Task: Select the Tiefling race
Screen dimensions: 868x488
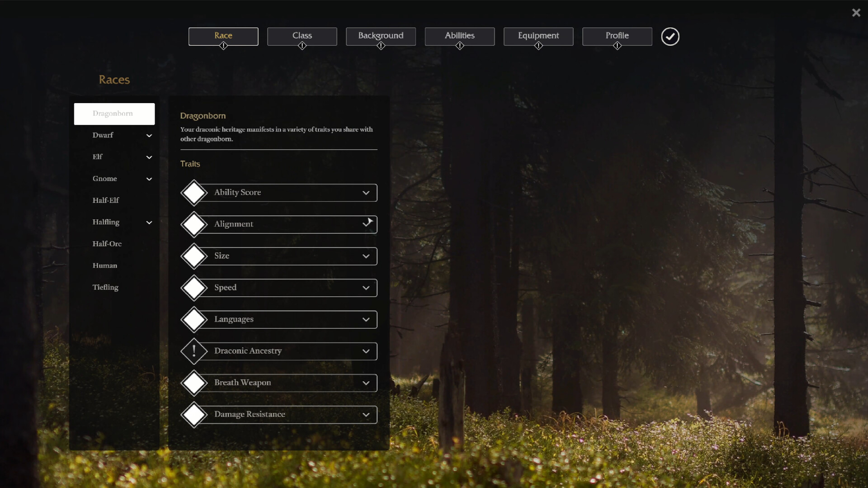Action: point(105,287)
